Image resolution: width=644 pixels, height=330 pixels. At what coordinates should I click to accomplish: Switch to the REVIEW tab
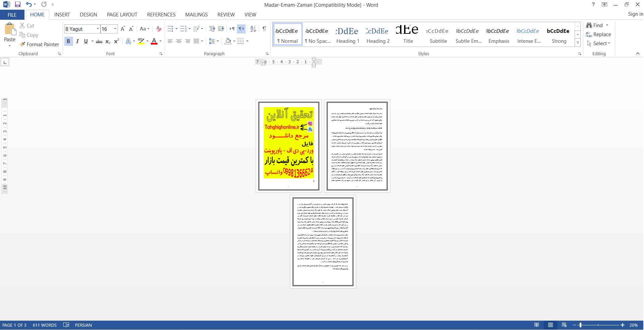[x=226, y=15]
